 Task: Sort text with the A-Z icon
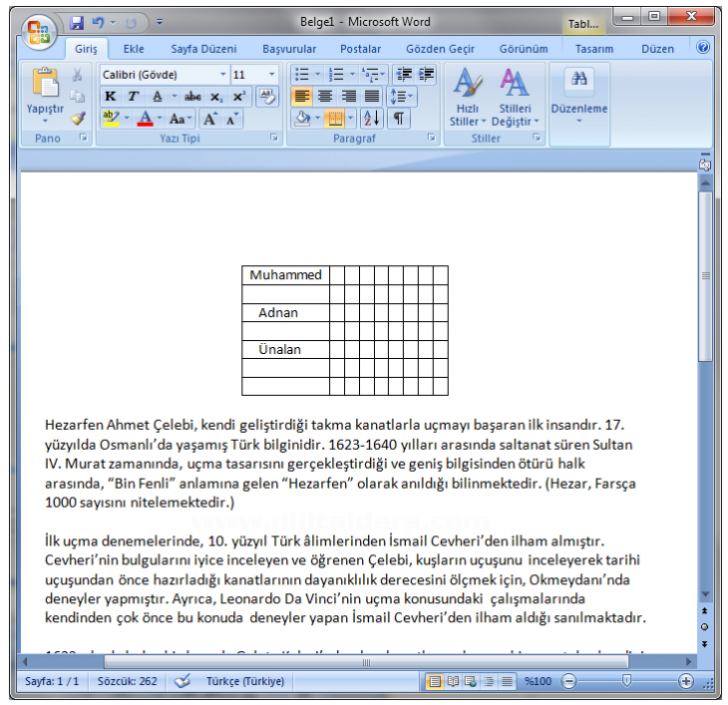point(372,119)
